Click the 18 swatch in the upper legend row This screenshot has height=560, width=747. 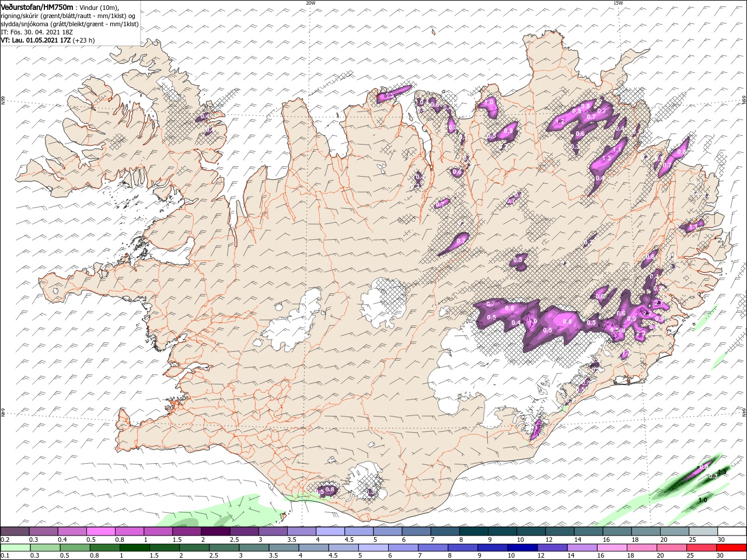click(646, 531)
